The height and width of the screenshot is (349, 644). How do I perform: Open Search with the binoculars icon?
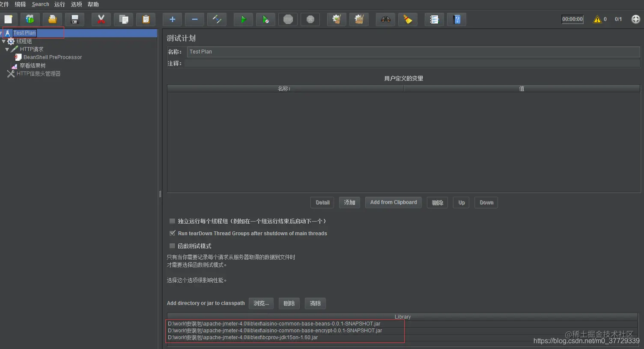tap(385, 19)
